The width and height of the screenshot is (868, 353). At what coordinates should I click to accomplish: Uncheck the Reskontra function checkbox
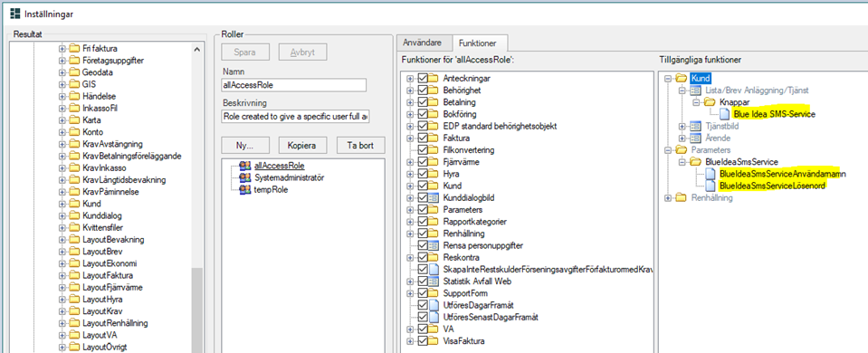coord(423,257)
